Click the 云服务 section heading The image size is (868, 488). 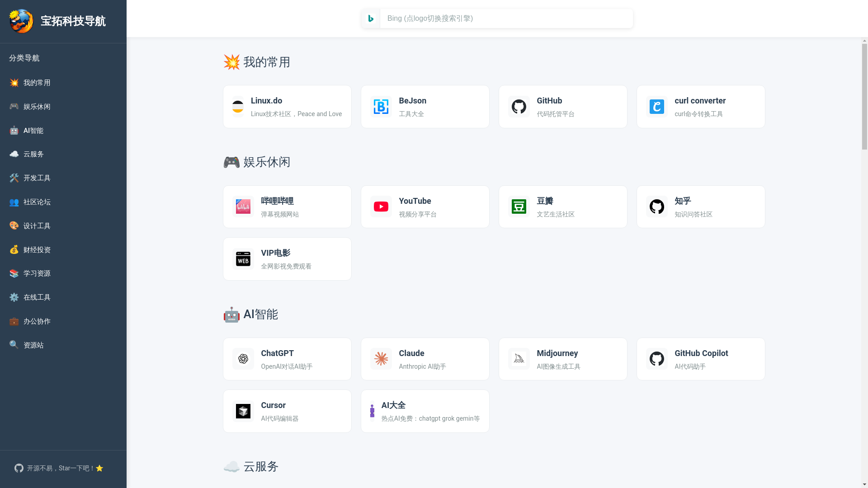[250, 466]
